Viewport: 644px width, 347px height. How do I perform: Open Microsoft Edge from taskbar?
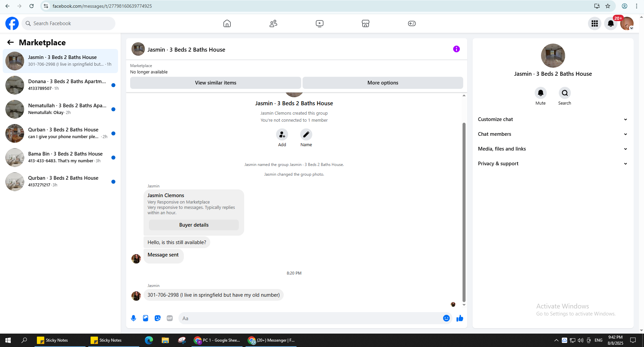click(x=149, y=340)
